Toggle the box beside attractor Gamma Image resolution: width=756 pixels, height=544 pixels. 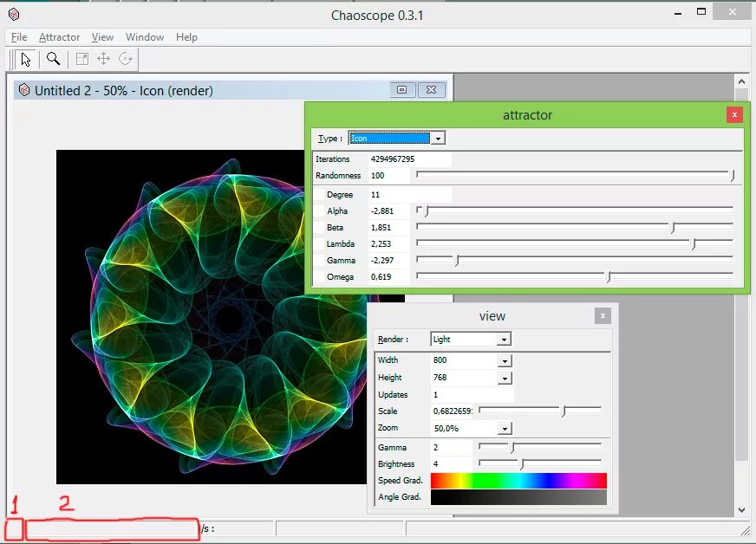point(319,260)
